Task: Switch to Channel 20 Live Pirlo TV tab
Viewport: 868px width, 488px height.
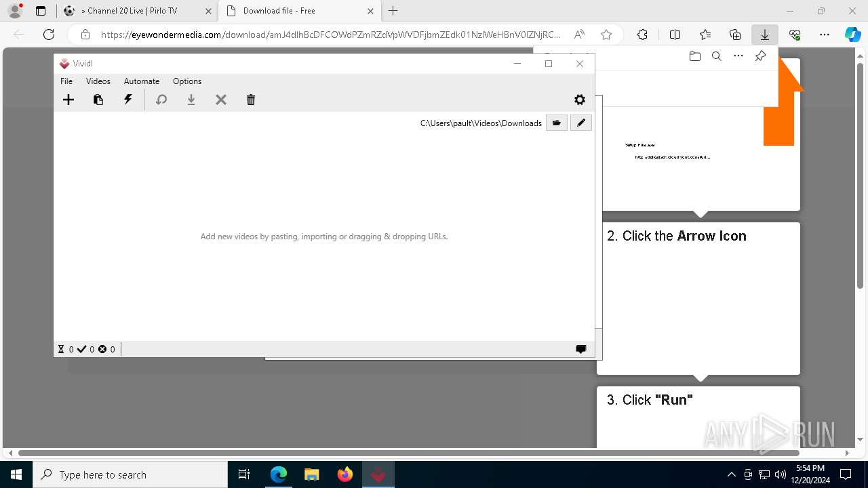Action: tap(138, 11)
